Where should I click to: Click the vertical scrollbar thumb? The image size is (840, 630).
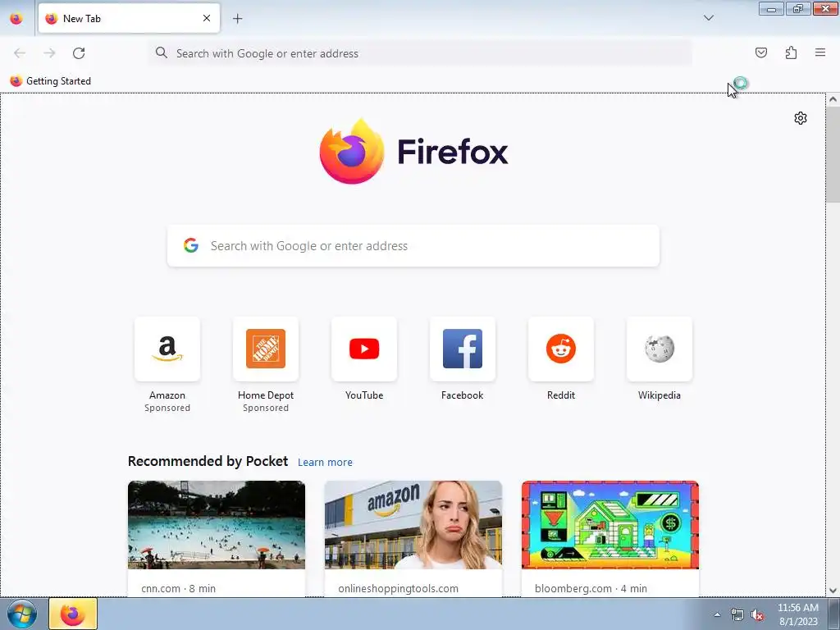coord(833,155)
